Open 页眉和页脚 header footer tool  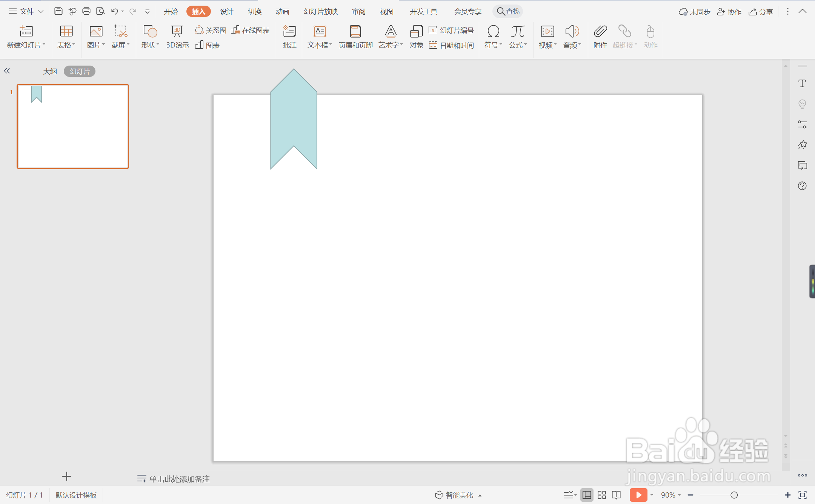pyautogui.click(x=355, y=37)
